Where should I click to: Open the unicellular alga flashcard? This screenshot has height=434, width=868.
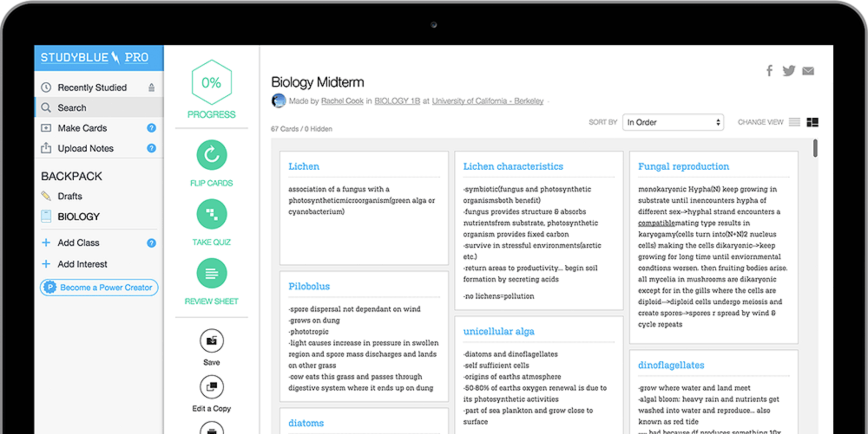click(539, 375)
